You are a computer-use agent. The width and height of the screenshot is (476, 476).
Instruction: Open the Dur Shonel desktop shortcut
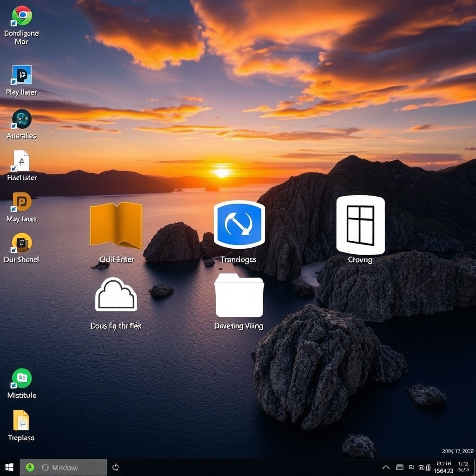pyautogui.click(x=21, y=243)
